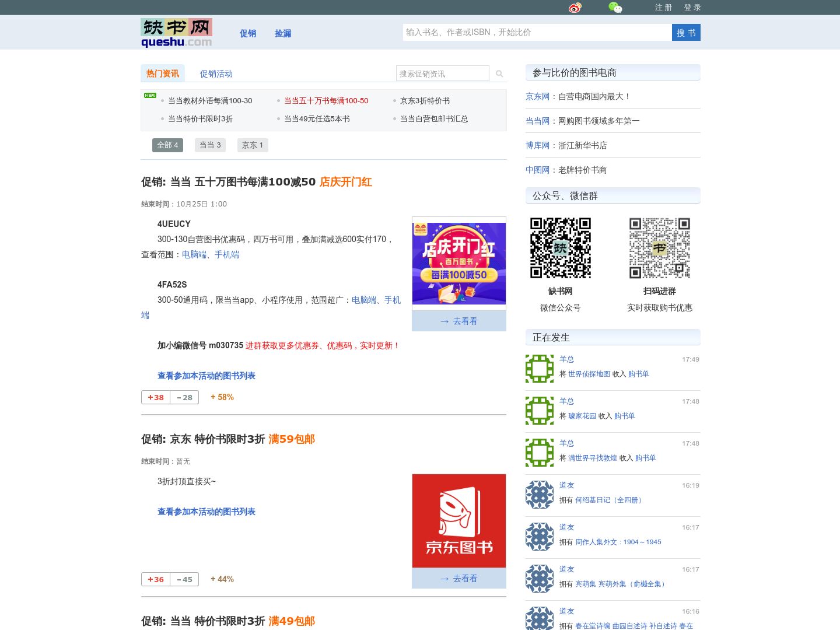Open the 京东 满59包邮 promotion title
The image size is (840, 630).
228,439
